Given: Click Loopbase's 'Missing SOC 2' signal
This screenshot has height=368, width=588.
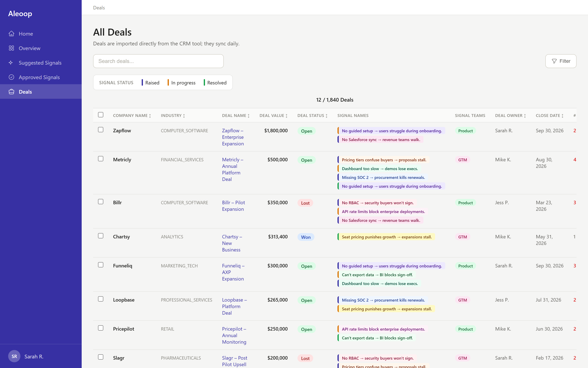Looking at the screenshot, I should pos(383,300).
